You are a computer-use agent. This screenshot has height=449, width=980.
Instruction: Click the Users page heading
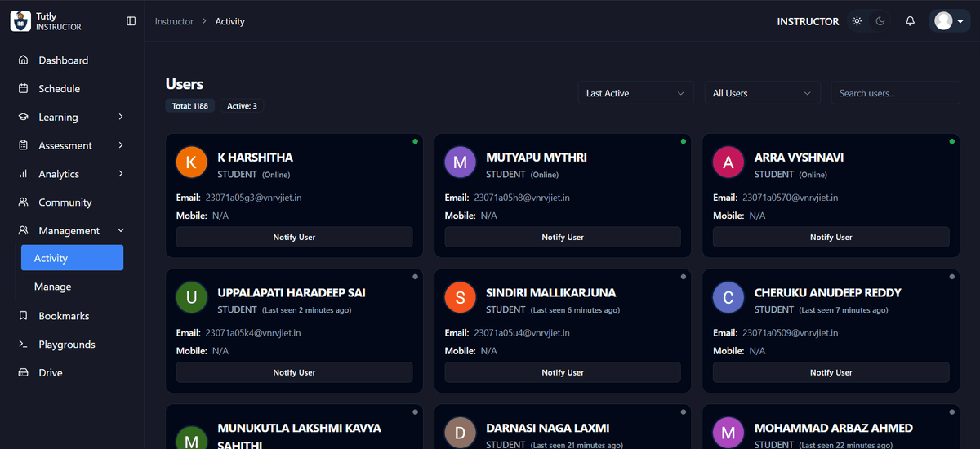coord(185,84)
